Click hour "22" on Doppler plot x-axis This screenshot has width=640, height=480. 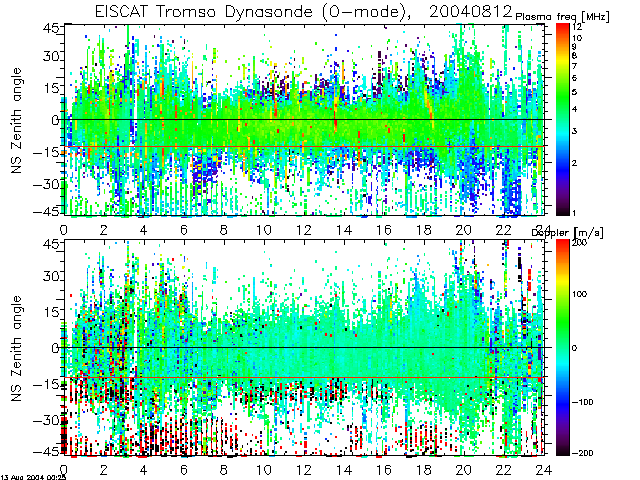pos(504,470)
